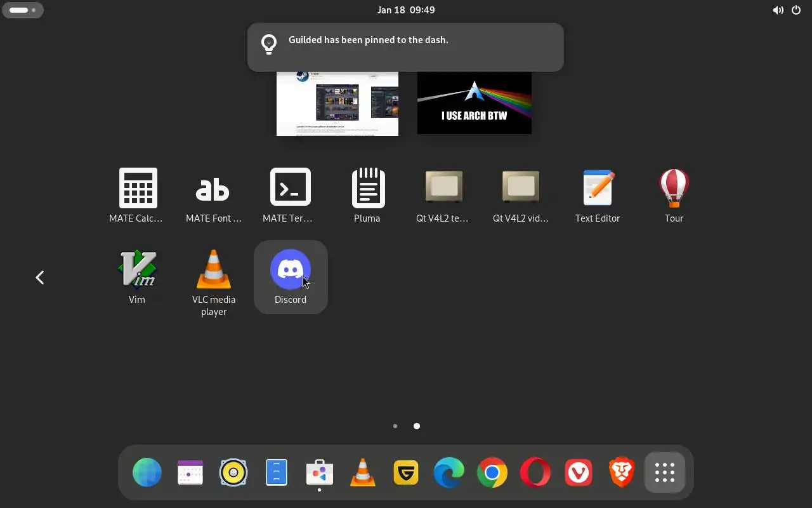Launch Discord from the app grid
The image size is (812, 508).
point(291,277)
